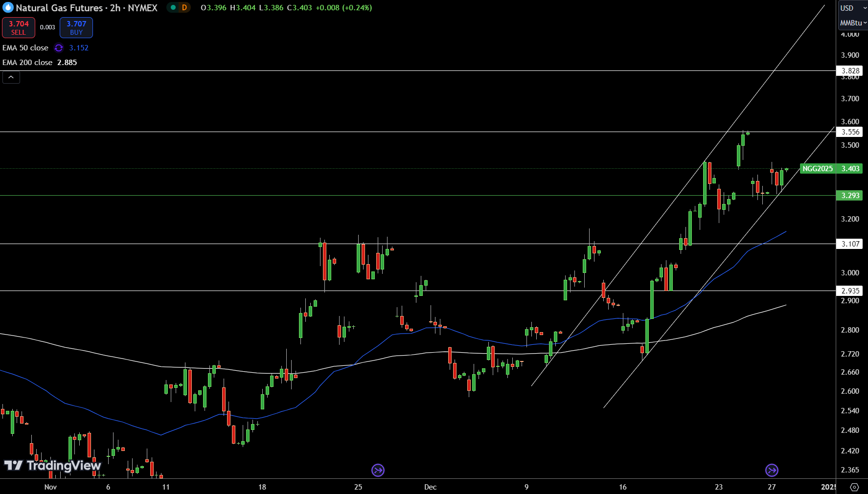Collapse the indicator legend with chevron

pos(11,77)
